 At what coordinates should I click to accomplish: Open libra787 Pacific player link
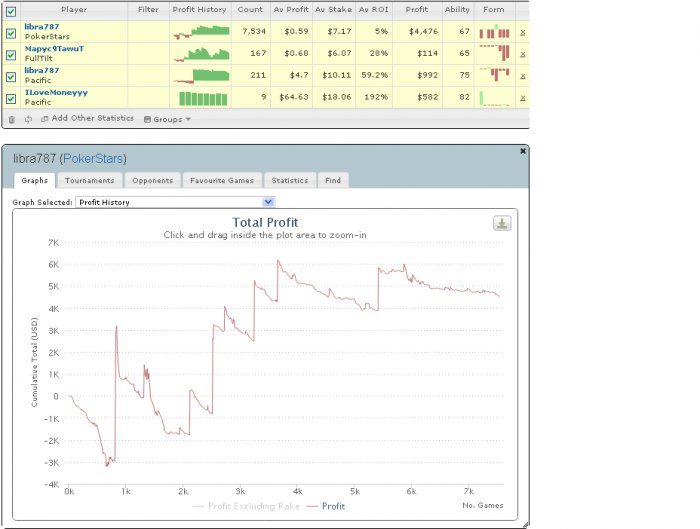coord(42,71)
